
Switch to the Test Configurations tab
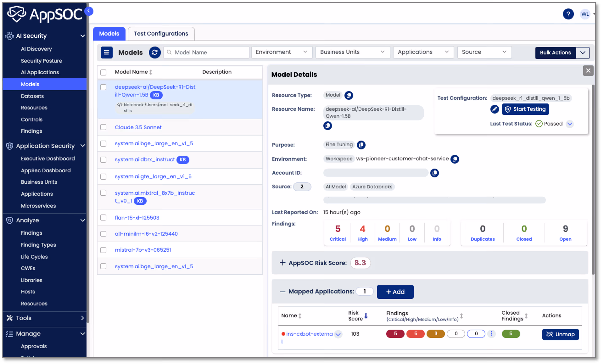161,34
